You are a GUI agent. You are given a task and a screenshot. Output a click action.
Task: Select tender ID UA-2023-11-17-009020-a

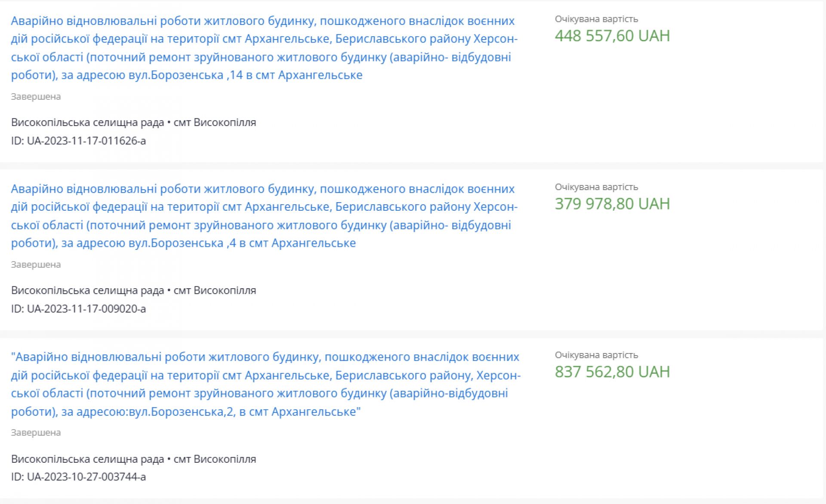tap(86, 309)
